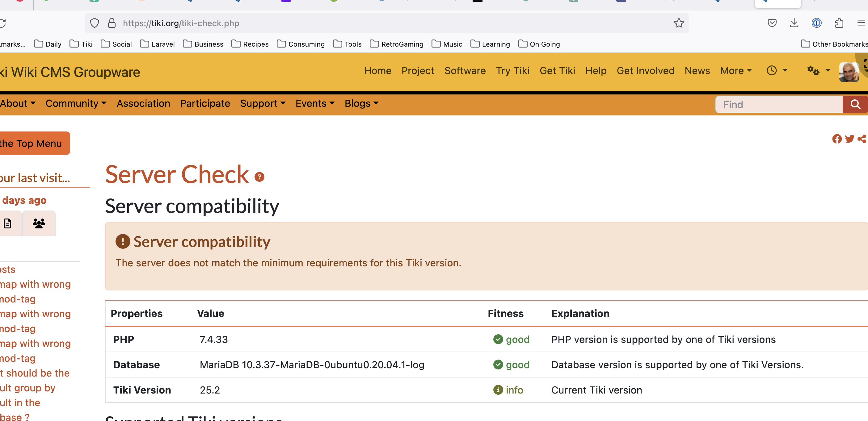Share page on Facebook icon
868x421 pixels.
(x=837, y=139)
